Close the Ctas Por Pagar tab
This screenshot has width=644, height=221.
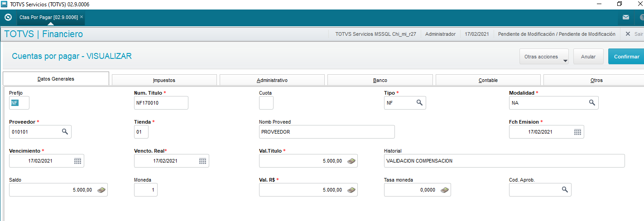(82, 17)
